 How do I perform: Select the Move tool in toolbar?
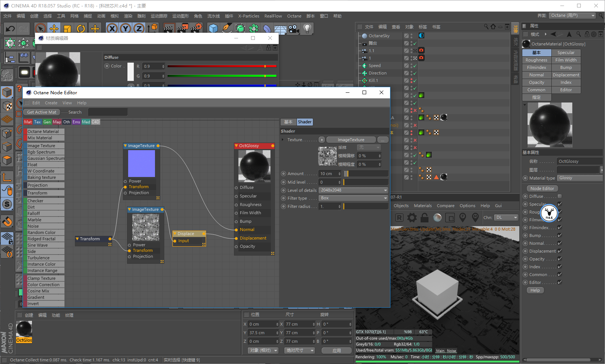[54, 29]
